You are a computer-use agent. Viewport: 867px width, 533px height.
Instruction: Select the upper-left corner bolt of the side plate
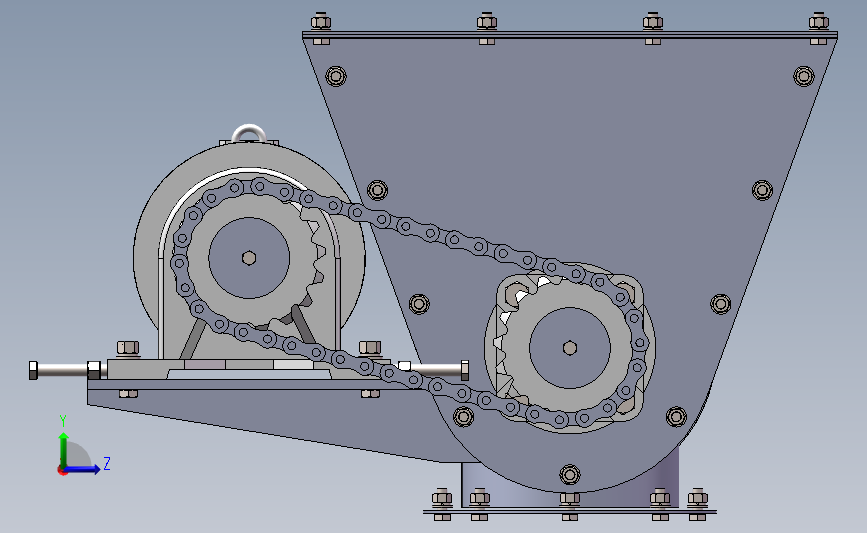point(336,76)
